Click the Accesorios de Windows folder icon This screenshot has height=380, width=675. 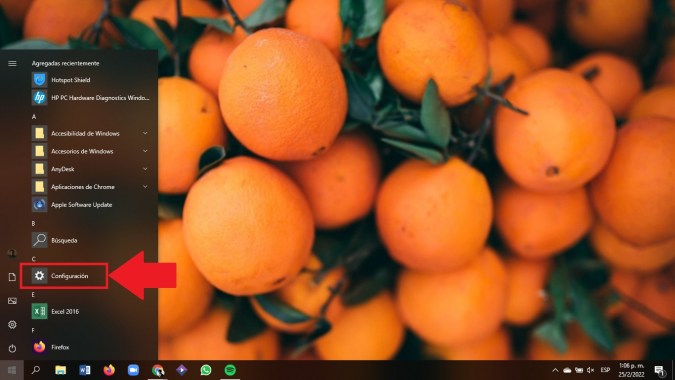[x=39, y=151]
